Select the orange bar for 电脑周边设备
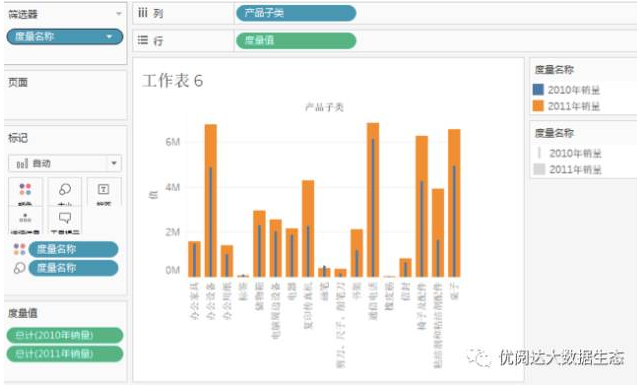Viewport: 637px width, 386px height. pyautogui.click(x=275, y=248)
